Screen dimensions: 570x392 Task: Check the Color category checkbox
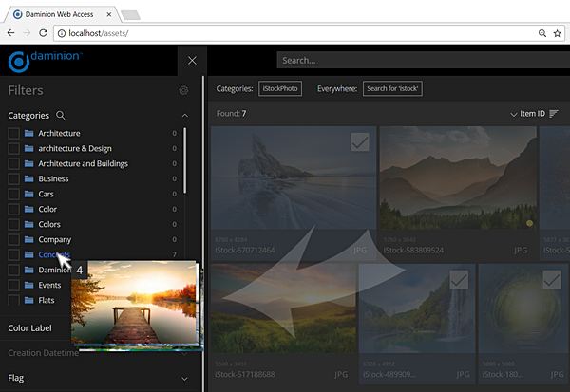point(14,209)
